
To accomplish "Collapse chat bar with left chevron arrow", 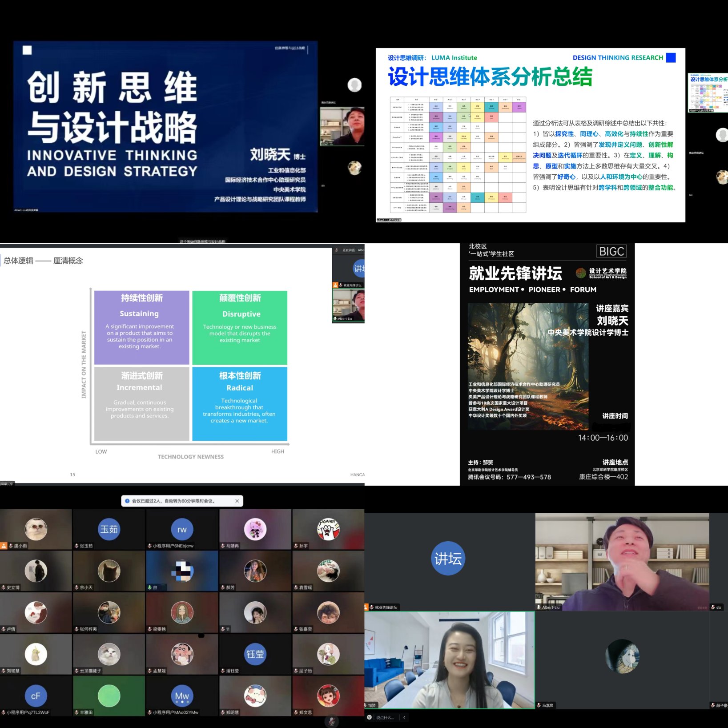I will (x=404, y=717).
